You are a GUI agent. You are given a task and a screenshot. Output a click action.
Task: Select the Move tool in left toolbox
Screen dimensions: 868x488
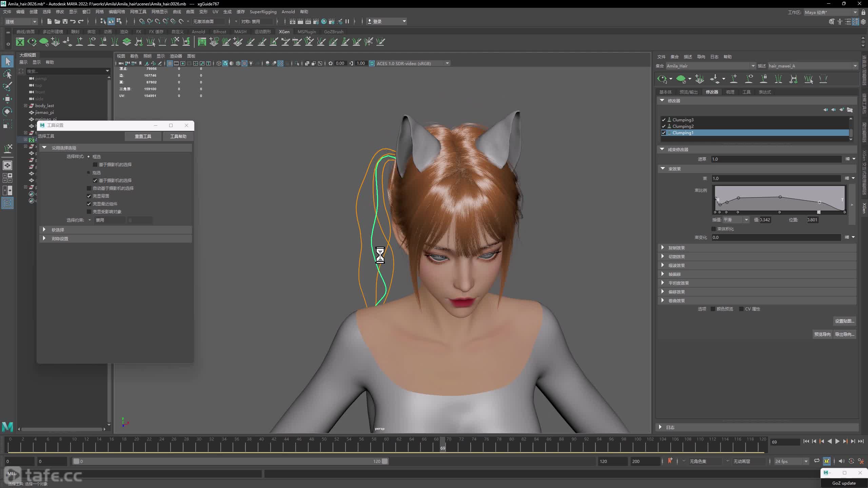tap(7, 99)
